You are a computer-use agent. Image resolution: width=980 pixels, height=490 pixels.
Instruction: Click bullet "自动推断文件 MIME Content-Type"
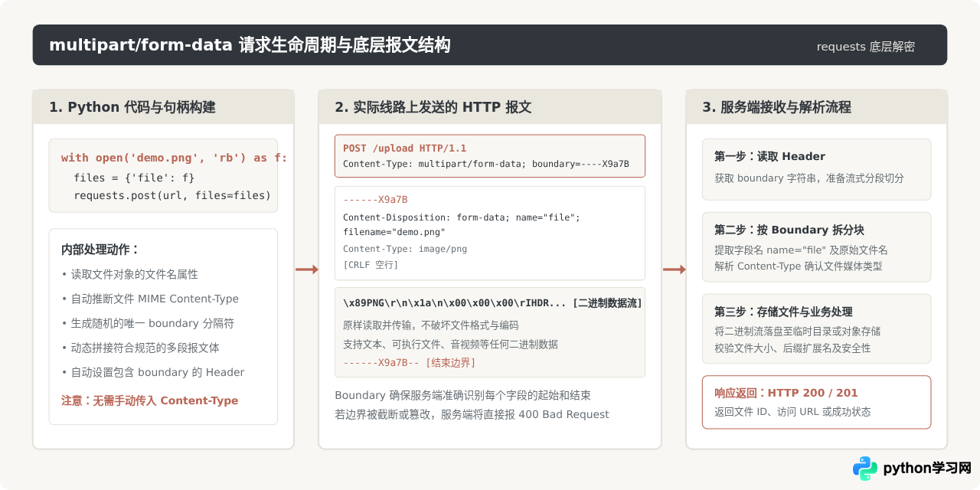click(150, 299)
